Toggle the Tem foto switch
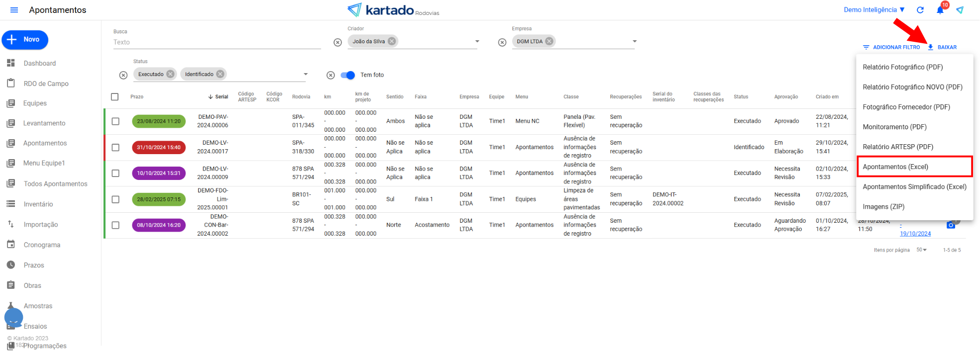The height and width of the screenshot is (355, 980). [x=348, y=75]
